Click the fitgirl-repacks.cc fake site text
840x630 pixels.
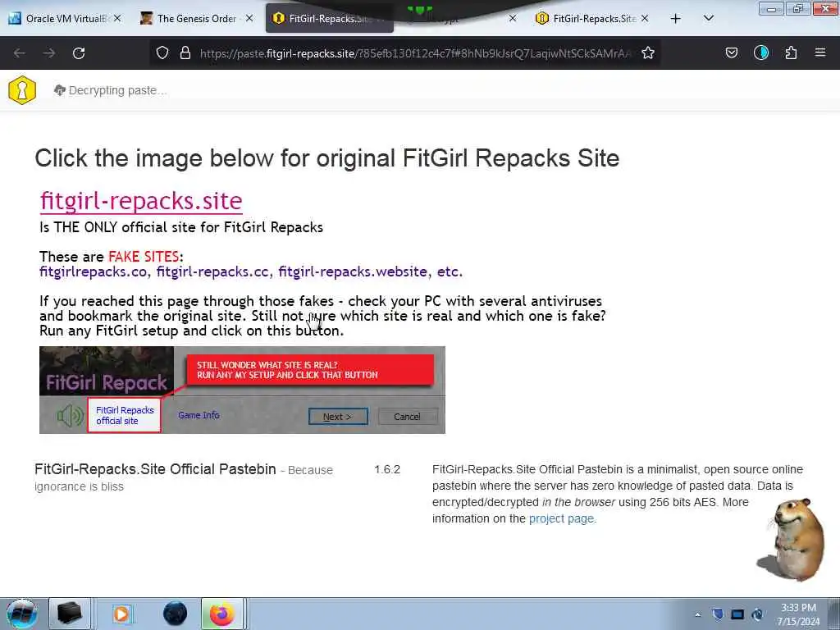(x=212, y=272)
